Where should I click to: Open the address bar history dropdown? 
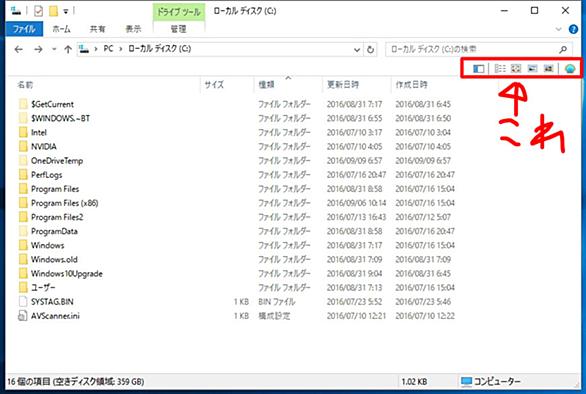(357, 50)
